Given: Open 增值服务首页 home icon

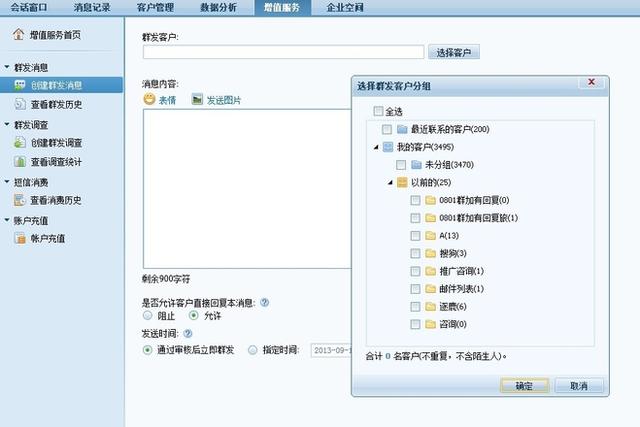Looking at the screenshot, I should click(x=18, y=35).
